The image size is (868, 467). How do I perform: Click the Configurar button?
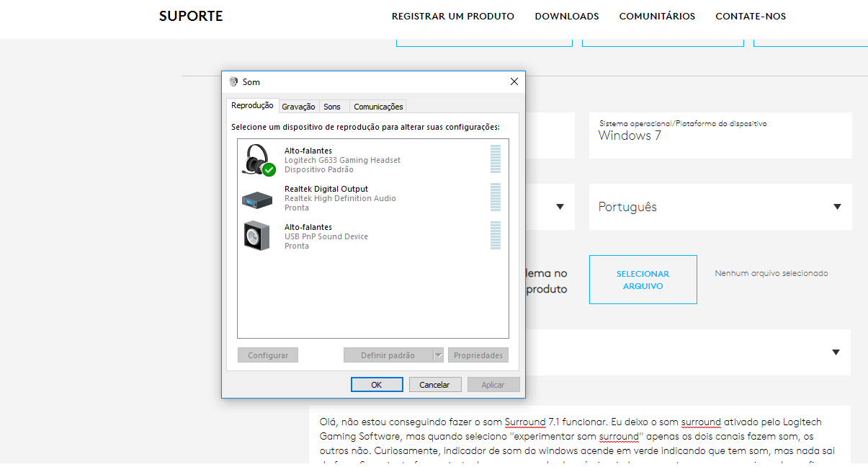(x=268, y=355)
